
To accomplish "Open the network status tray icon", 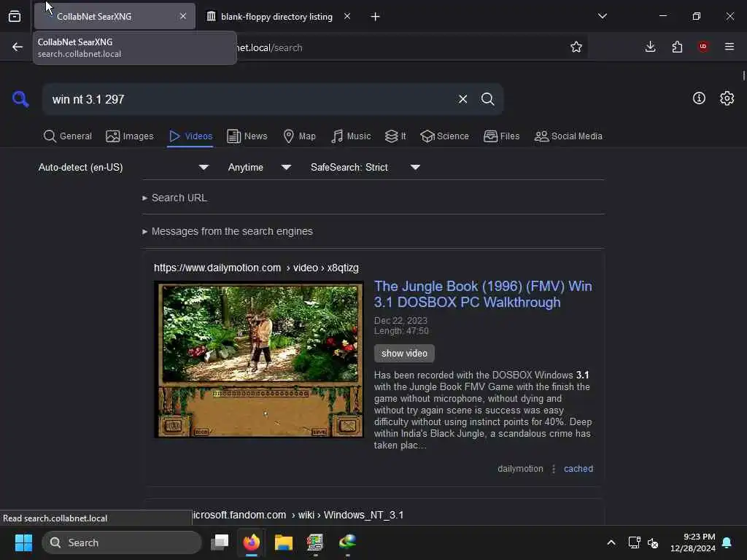I will tap(634, 542).
